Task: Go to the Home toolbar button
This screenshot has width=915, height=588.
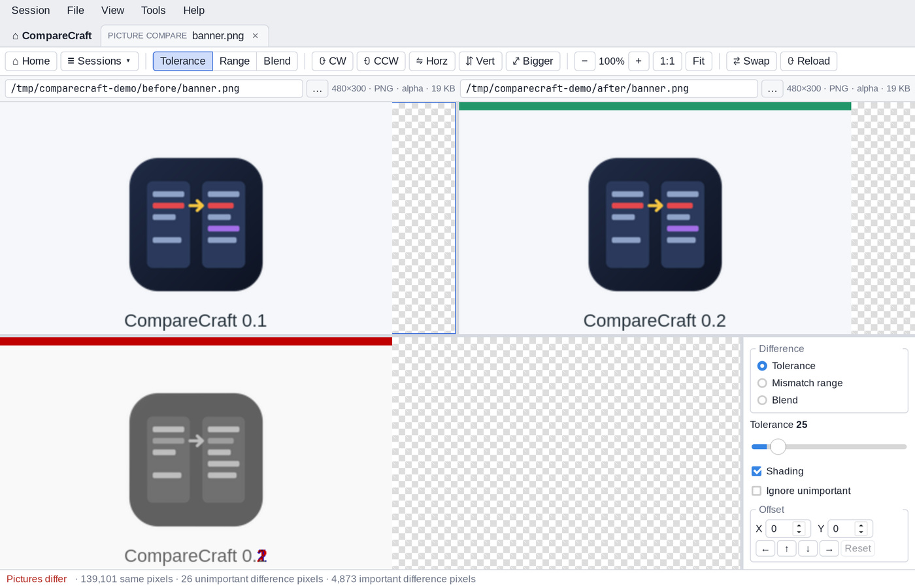Action: click(31, 61)
